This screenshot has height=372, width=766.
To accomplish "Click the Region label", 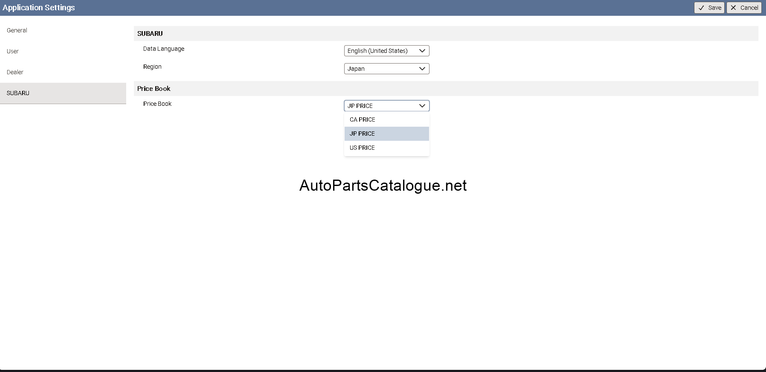I will [x=152, y=66].
